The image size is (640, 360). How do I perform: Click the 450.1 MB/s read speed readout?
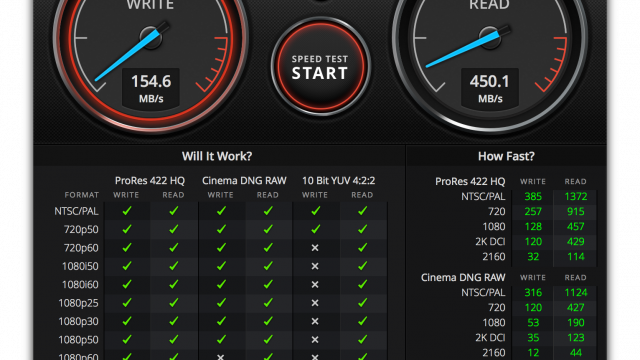tap(489, 89)
